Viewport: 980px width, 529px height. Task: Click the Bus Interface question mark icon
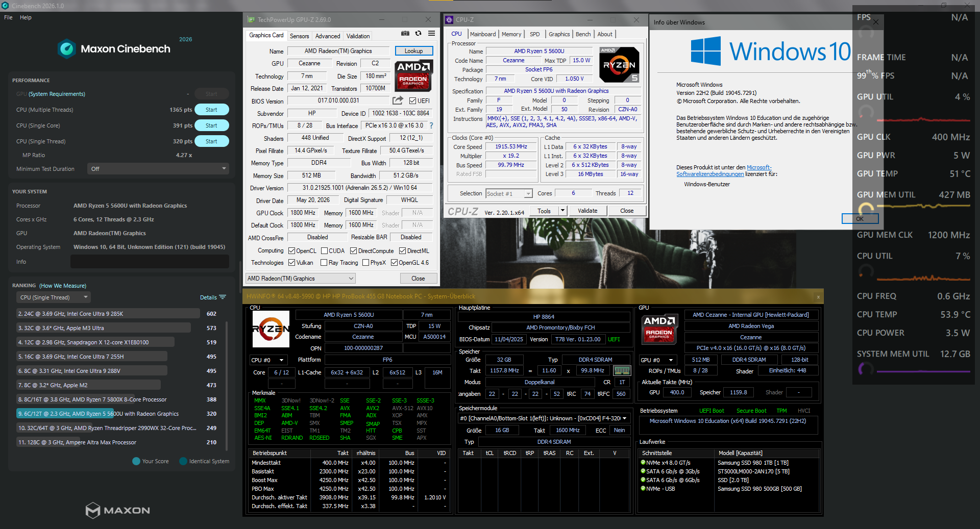coord(431,125)
